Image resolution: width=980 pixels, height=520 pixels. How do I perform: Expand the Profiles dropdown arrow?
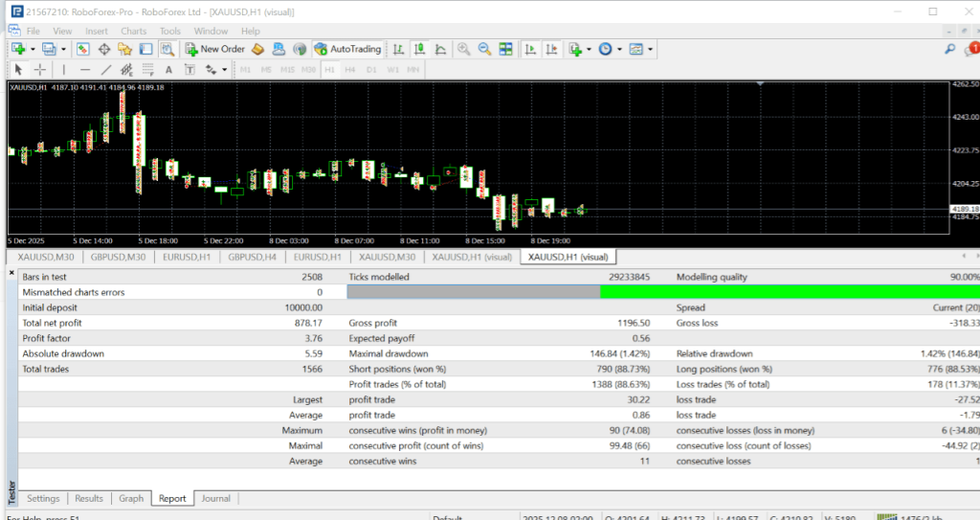click(63, 50)
